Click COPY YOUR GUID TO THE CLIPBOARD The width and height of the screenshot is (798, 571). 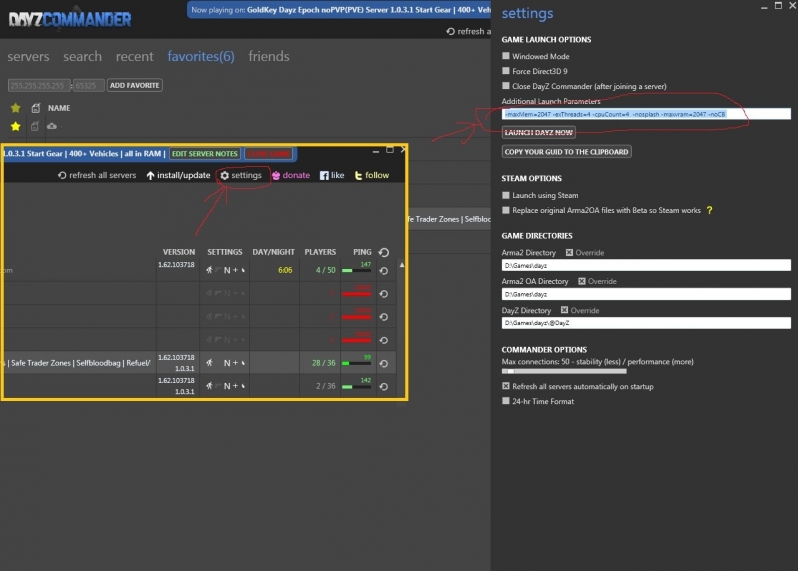pos(566,152)
